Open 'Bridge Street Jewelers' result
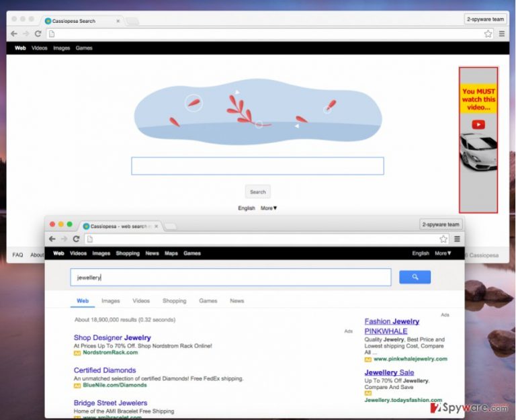Viewport: 516px width, 420px height. [110, 403]
